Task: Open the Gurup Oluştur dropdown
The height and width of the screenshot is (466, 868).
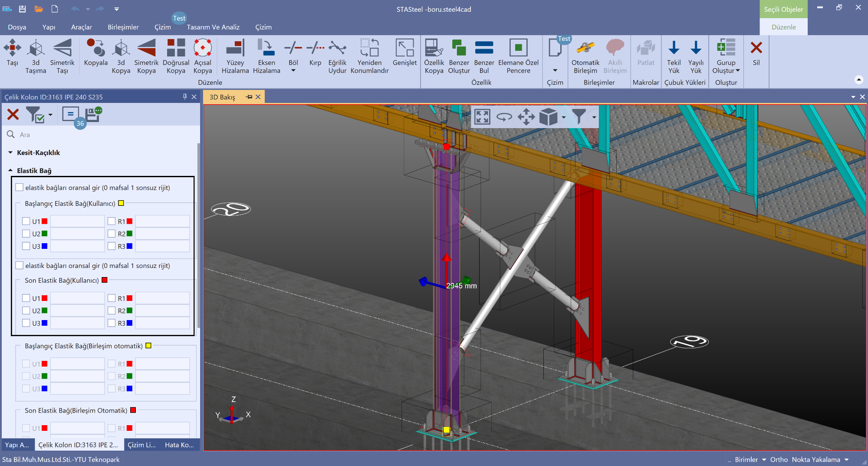Action: [737, 71]
